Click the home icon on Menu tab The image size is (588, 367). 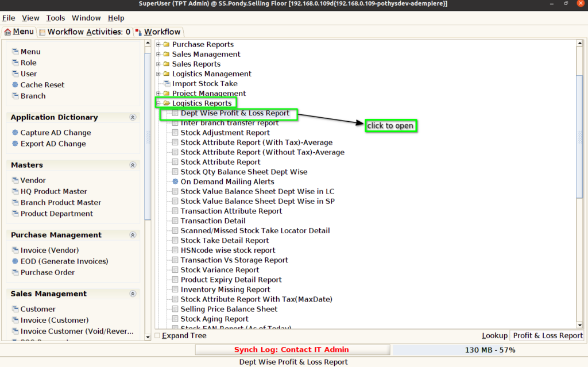(7, 32)
